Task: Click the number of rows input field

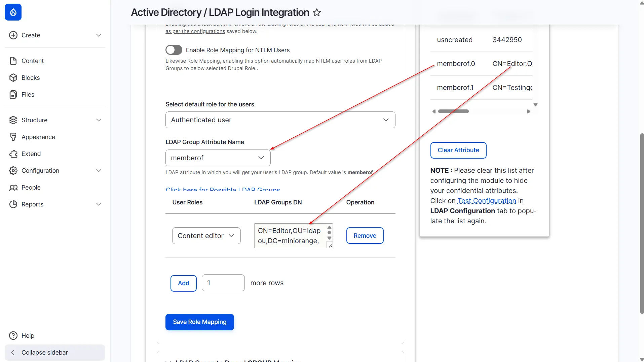Action: [223, 283]
